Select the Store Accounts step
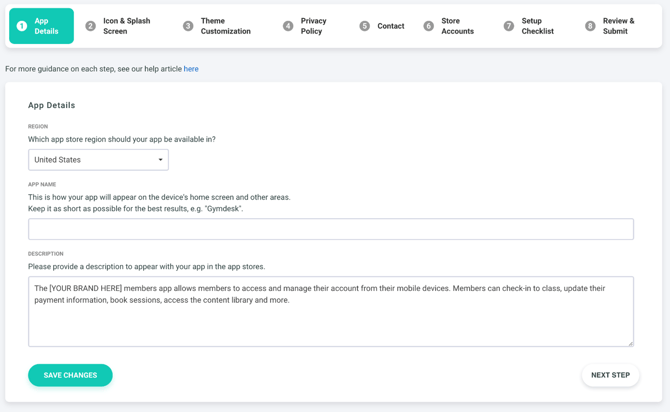 pos(457,26)
